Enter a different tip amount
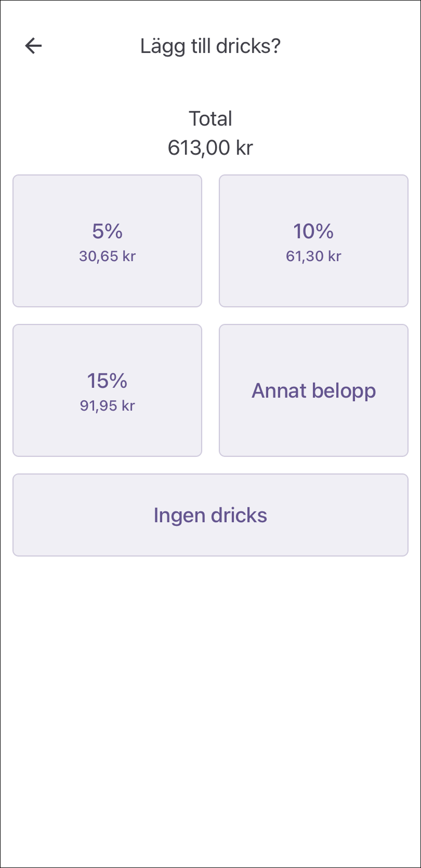Image resolution: width=421 pixels, height=868 pixels. coord(313,390)
